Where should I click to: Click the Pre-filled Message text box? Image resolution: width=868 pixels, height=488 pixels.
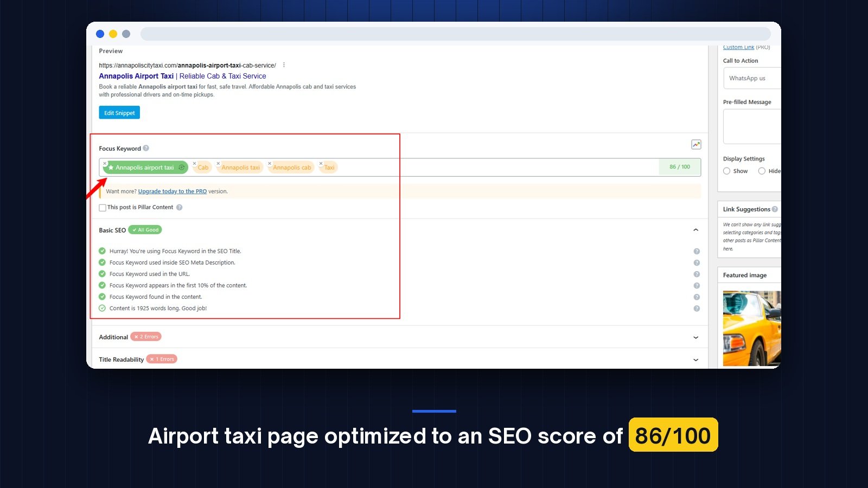coord(752,126)
